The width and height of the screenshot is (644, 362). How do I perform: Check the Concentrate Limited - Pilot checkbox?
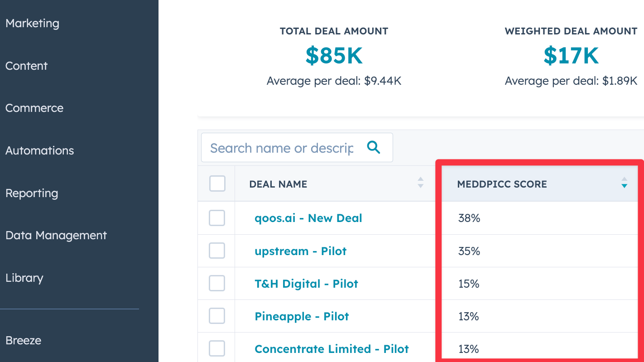point(217,349)
